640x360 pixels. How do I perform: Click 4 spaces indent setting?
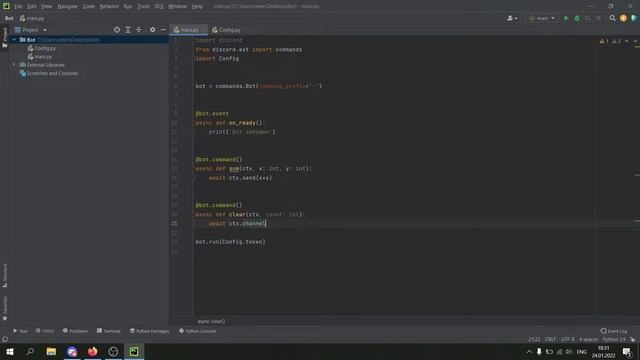pyautogui.click(x=589, y=339)
